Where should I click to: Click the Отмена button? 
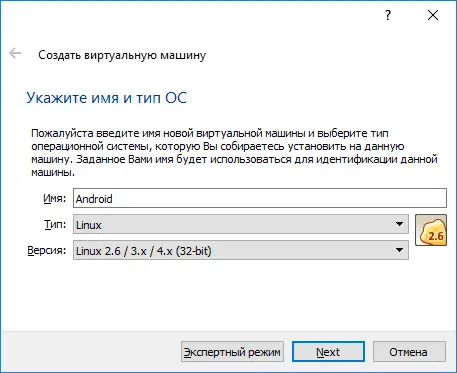(x=409, y=352)
